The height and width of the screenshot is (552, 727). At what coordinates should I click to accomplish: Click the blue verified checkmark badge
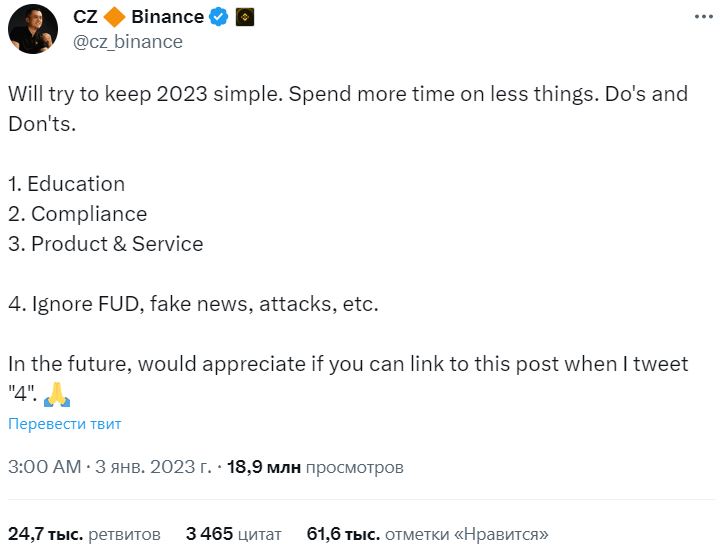(218, 17)
